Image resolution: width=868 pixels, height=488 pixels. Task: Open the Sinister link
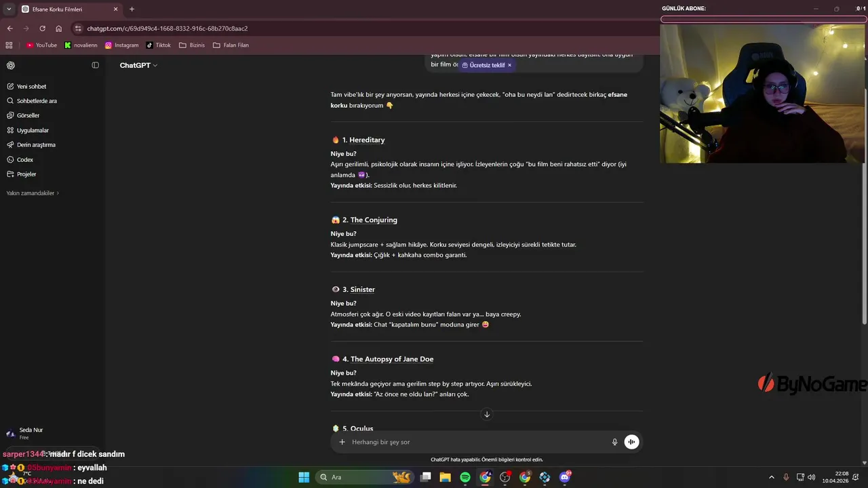363,289
